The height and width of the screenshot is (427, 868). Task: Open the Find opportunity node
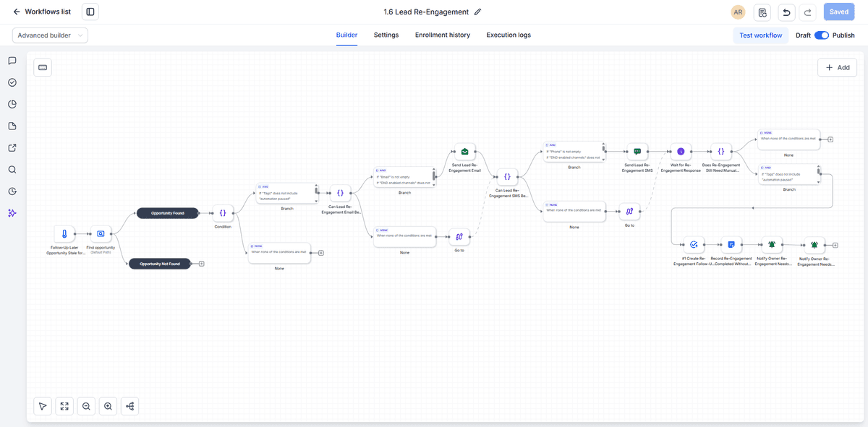[101, 234]
